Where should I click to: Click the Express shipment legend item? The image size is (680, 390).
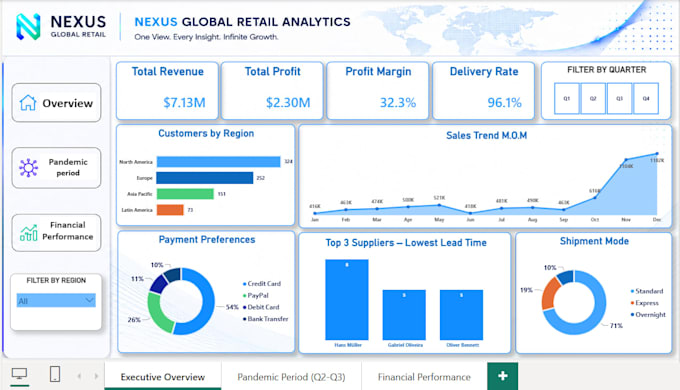coord(645,303)
